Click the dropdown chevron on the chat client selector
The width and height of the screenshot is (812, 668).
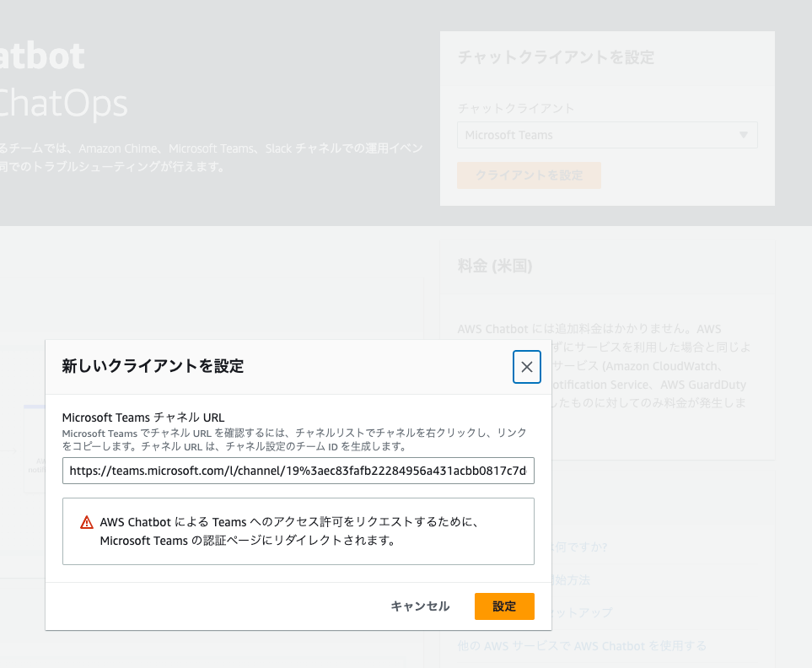click(743, 135)
